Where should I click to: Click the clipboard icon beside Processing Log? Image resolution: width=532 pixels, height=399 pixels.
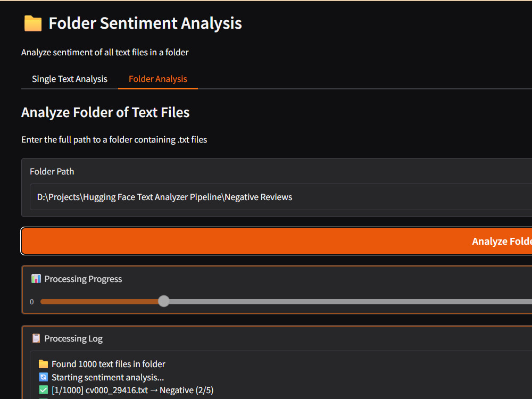tap(36, 338)
